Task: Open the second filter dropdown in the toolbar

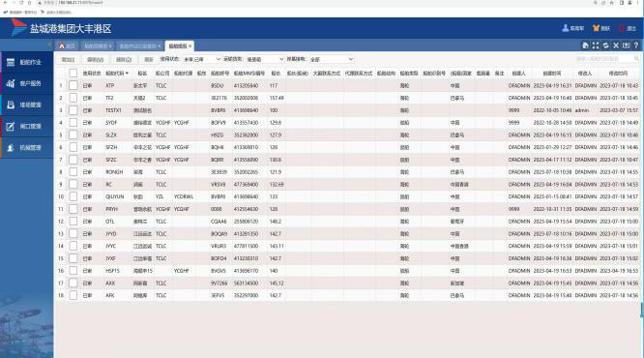Action: (265, 59)
